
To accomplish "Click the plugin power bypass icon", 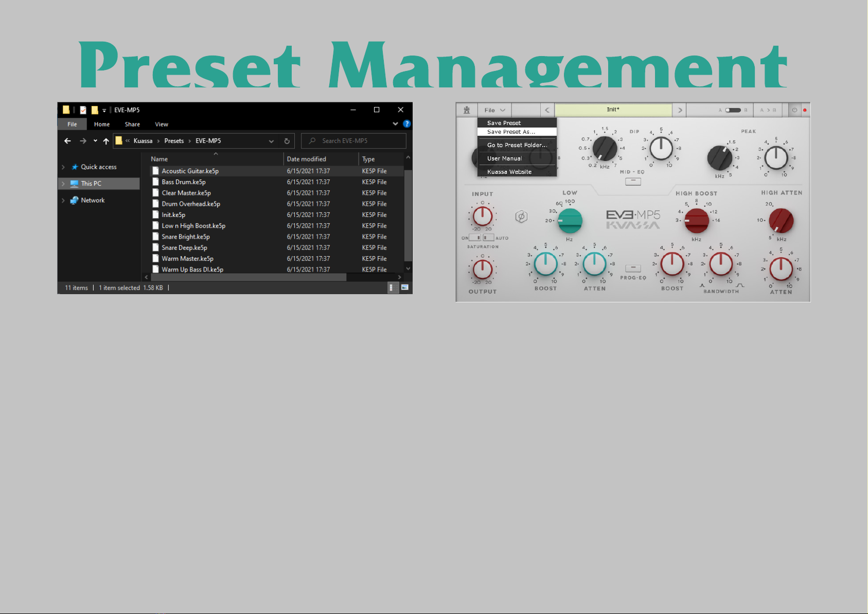I will 794,110.
